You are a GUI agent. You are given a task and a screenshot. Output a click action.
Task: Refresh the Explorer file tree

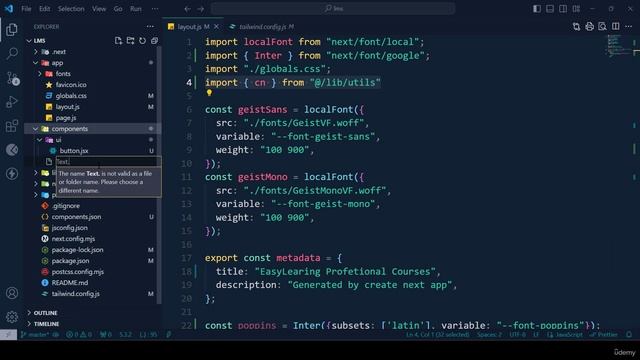click(142, 40)
